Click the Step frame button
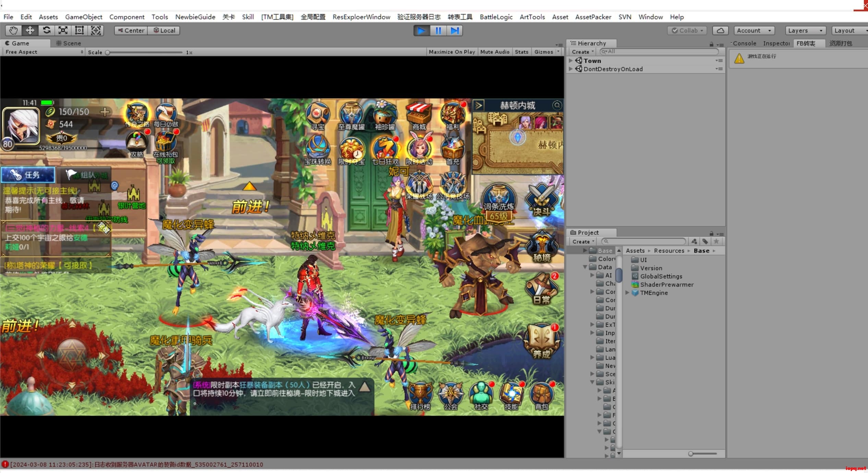Screen dimensions: 868x473 (x=455, y=31)
